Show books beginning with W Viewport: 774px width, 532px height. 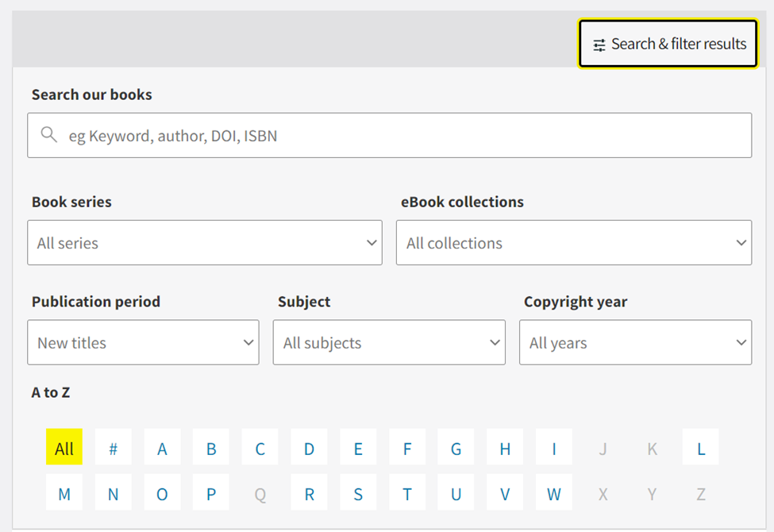pos(554,492)
